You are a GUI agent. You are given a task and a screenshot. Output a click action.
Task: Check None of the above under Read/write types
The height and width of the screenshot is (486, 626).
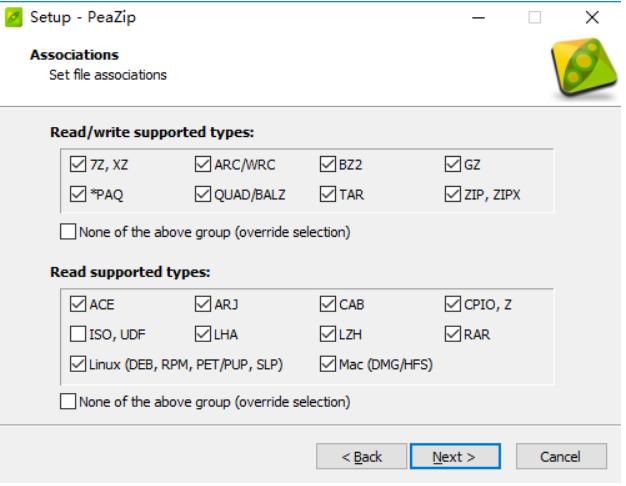68,232
